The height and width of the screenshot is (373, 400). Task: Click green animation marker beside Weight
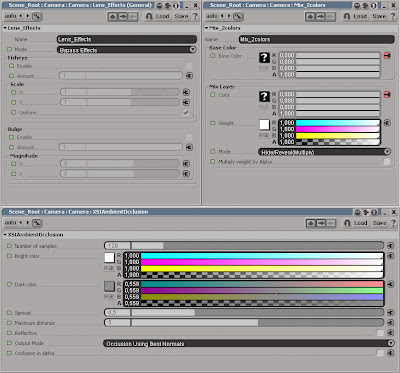[213, 123]
